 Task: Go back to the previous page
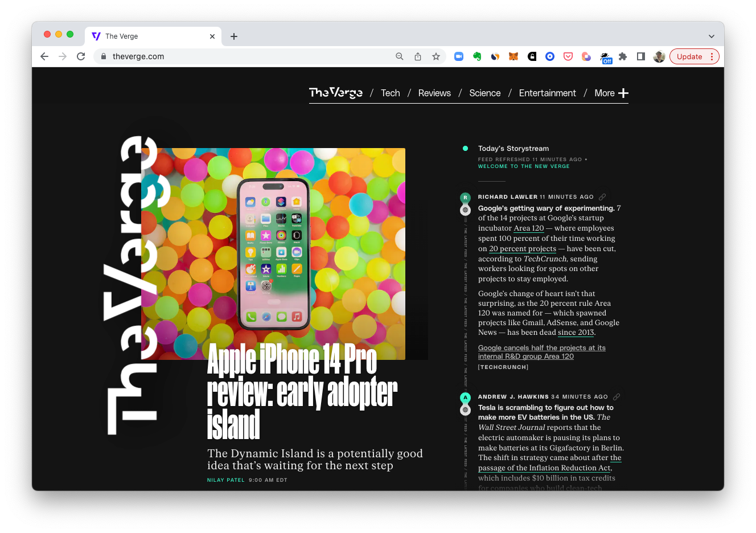pyautogui.click(x=44, y=56)
